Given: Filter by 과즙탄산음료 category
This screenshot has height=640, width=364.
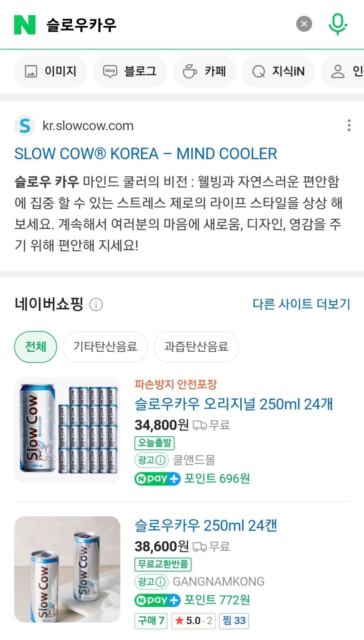Looking at the screenshot, I should pos(196,347).
